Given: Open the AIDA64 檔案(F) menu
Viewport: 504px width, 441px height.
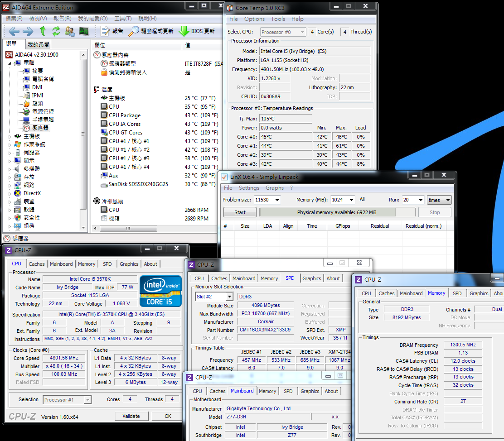Looking at the screenshot, I should (x=14, y=19).
